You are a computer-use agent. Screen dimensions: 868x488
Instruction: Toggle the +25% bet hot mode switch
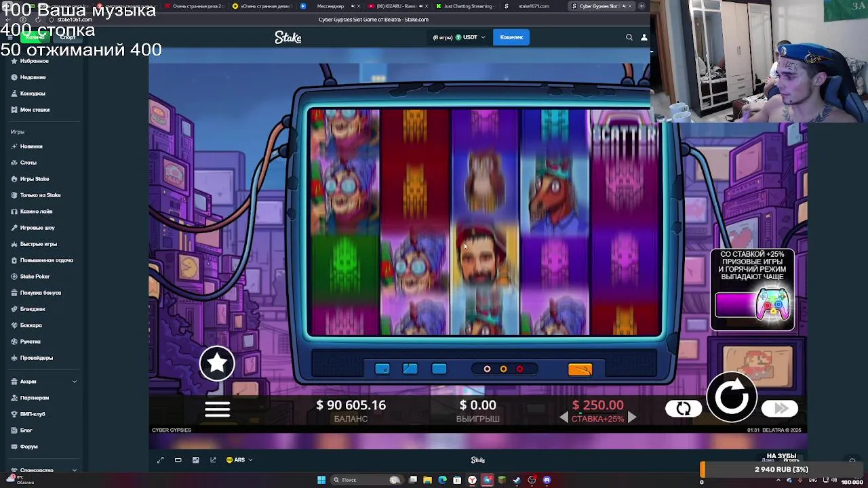pos(753,304)
